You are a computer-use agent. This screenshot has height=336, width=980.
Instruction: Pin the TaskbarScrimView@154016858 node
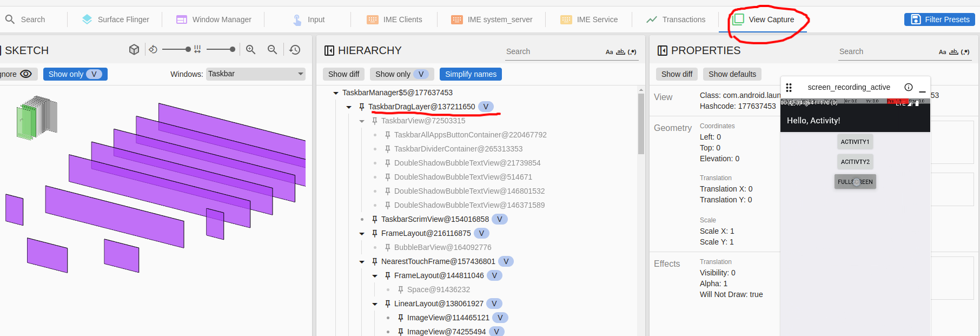pyautogui.click(x=375, y=219)
